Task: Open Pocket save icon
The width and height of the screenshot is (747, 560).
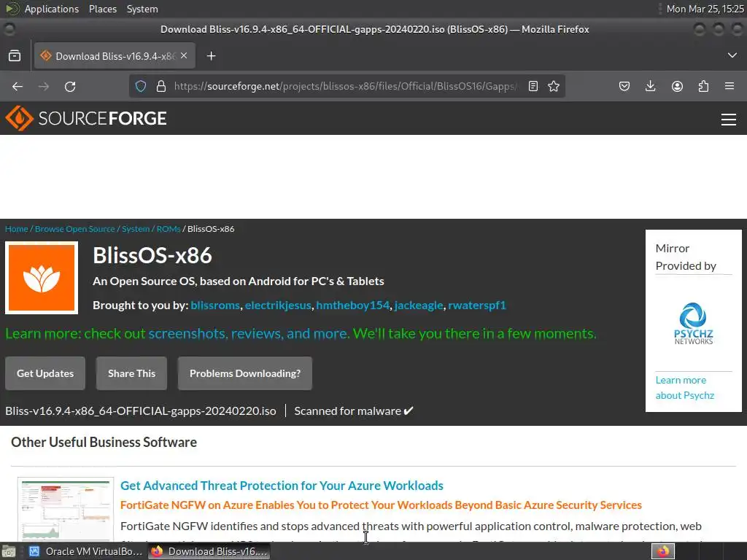Action: pos(624,86)
